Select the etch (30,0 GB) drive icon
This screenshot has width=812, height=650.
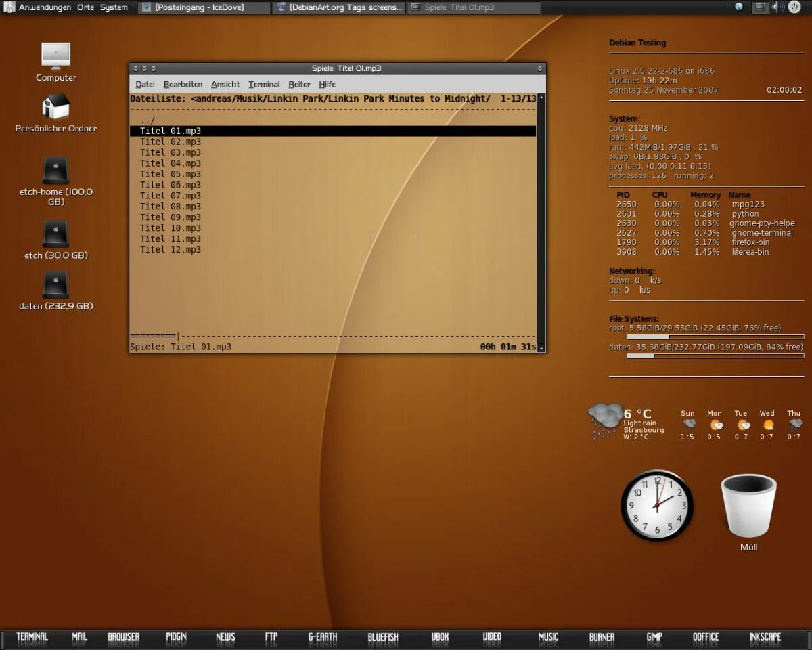click(55, 234)
